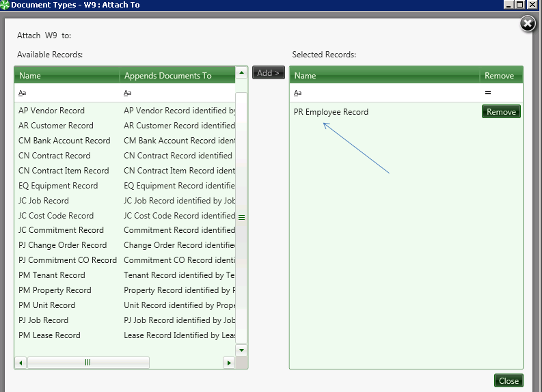This screenshot has height=392, width=542.
Task: Click the Remove column header
Action: pos(501,76)
